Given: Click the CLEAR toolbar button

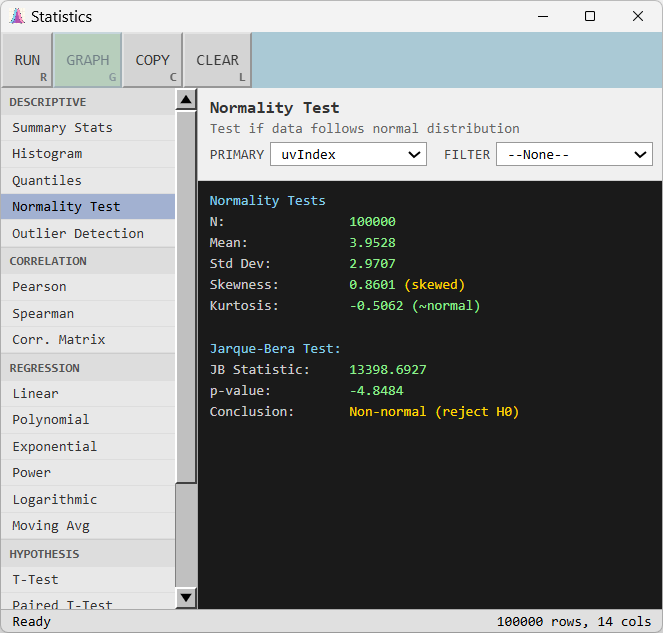Looking at the screenshot, I should pos(217,60).
